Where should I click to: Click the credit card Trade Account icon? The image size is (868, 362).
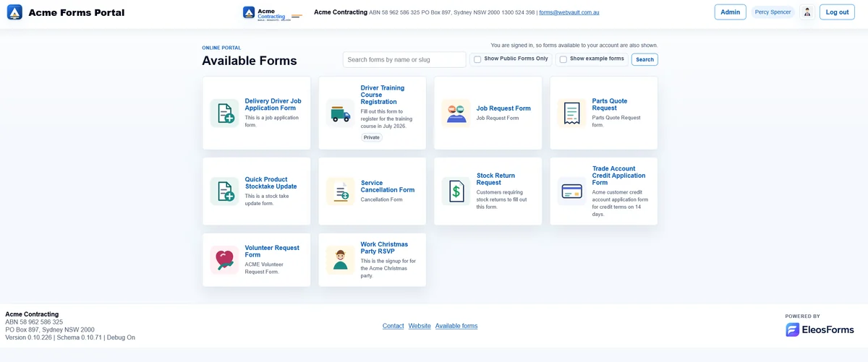(571, 191)
